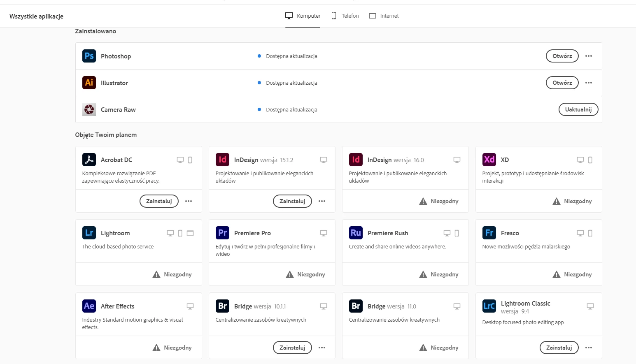The width and height of the screenshot is (636, 364).
Task: Click the Camera Raw app icon
Action: point(89,109)
